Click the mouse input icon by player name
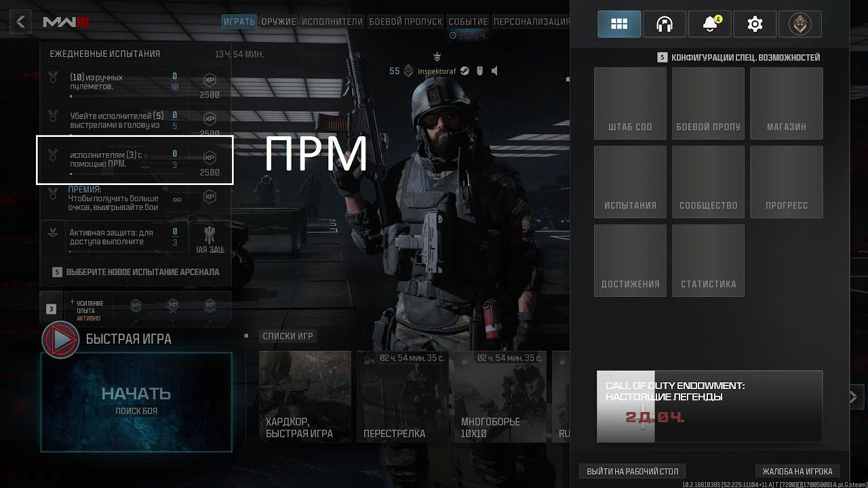The height and width of the screenshot is (488, 868). point(479,70)
